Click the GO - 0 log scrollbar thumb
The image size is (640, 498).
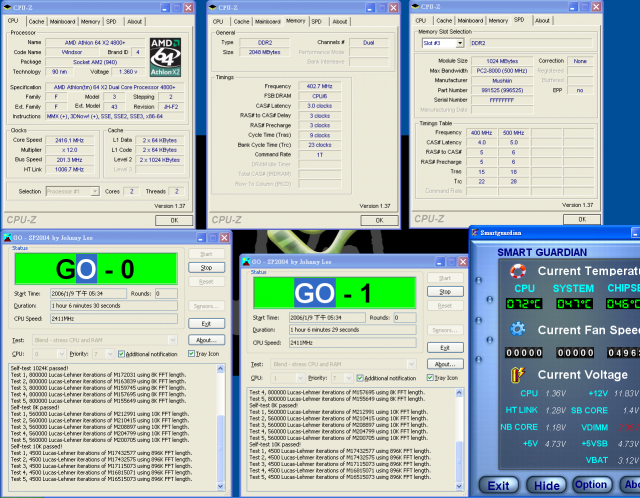coord(220,449)
